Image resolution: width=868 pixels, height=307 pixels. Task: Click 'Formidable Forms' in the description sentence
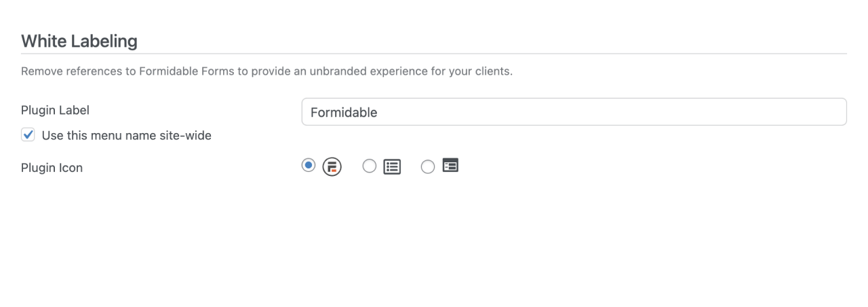186,72
